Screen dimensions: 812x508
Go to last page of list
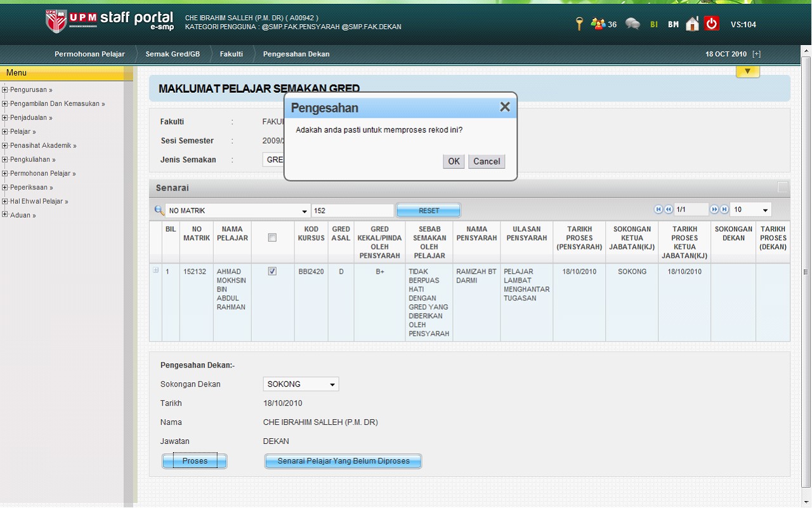tap(724, 210)
